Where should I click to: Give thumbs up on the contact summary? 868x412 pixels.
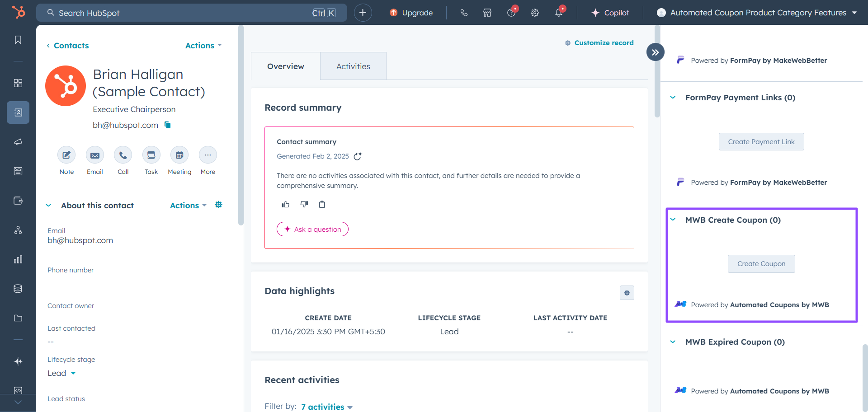point(285,204)
